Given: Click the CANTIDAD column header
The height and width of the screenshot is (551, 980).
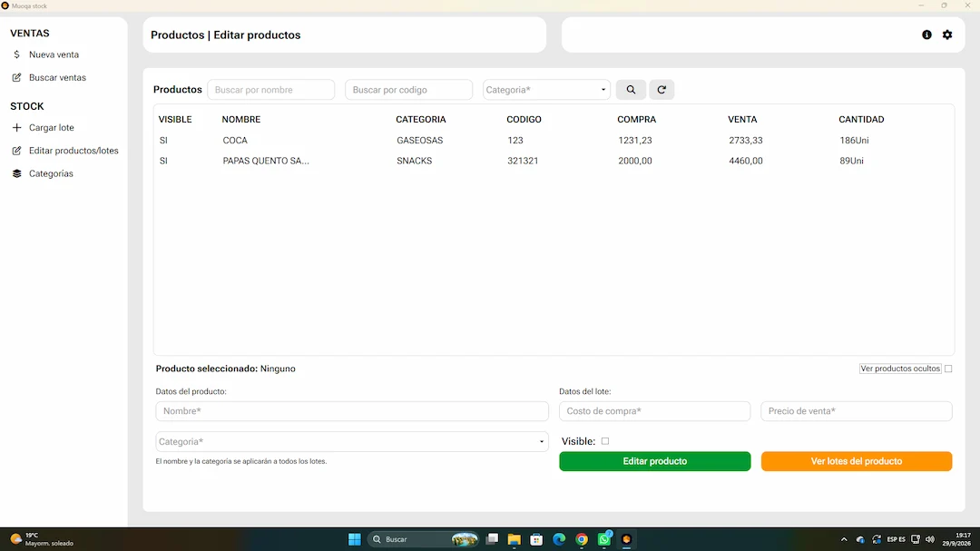Looking at the screenshot, I should click(x=861, y=120).
